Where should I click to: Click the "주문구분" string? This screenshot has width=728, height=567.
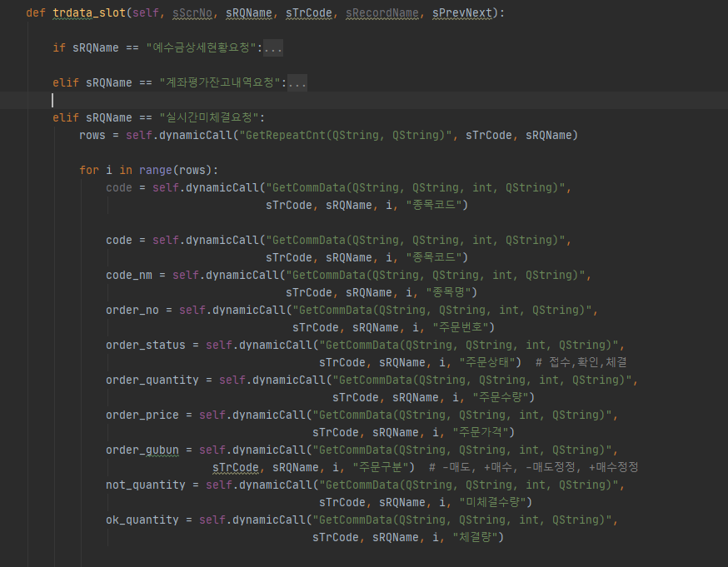(x=381, y=467)
